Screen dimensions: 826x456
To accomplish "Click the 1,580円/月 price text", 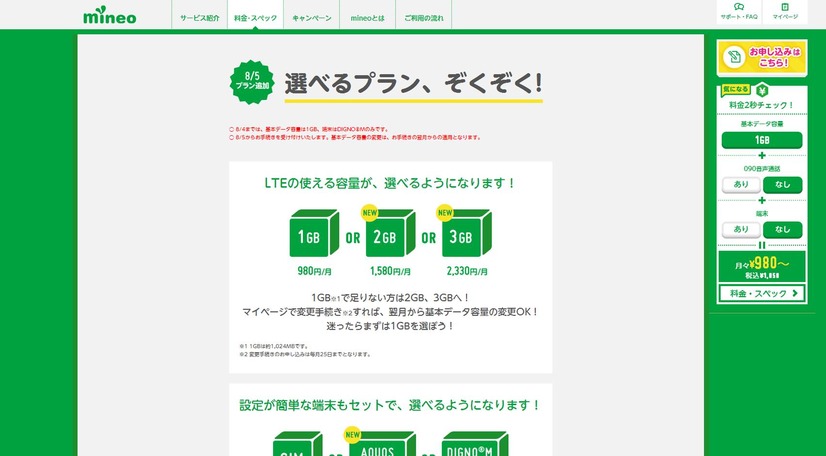I will 390,271.
